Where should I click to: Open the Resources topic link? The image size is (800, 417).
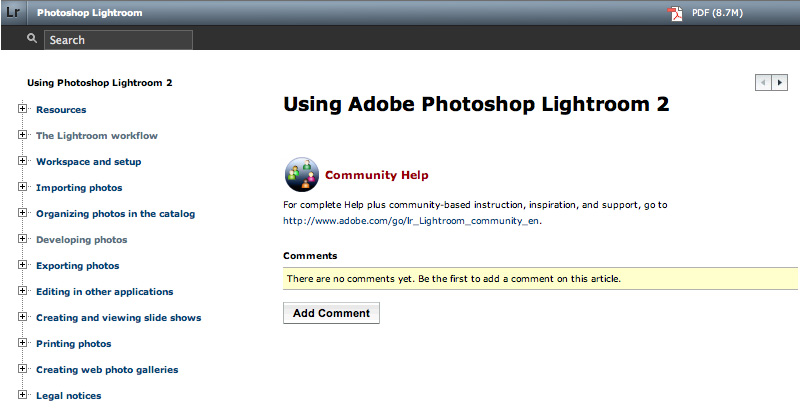[61, 110]
